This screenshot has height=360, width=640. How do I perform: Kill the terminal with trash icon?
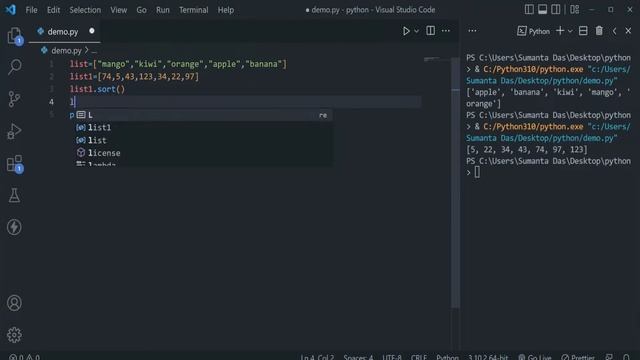(x=599, y=31)
